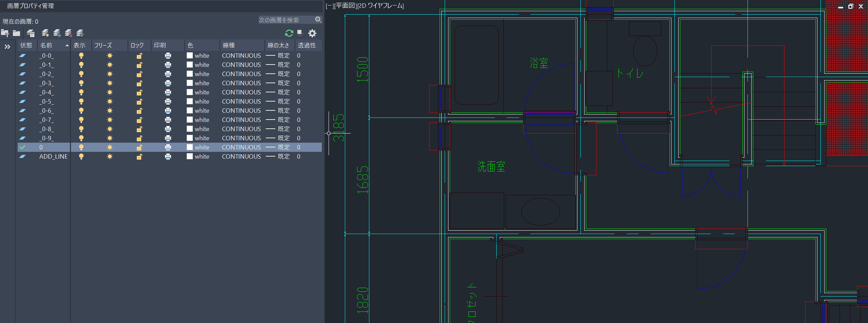Set selected layer as current
The image size is (868, 323).
point(80,33)
